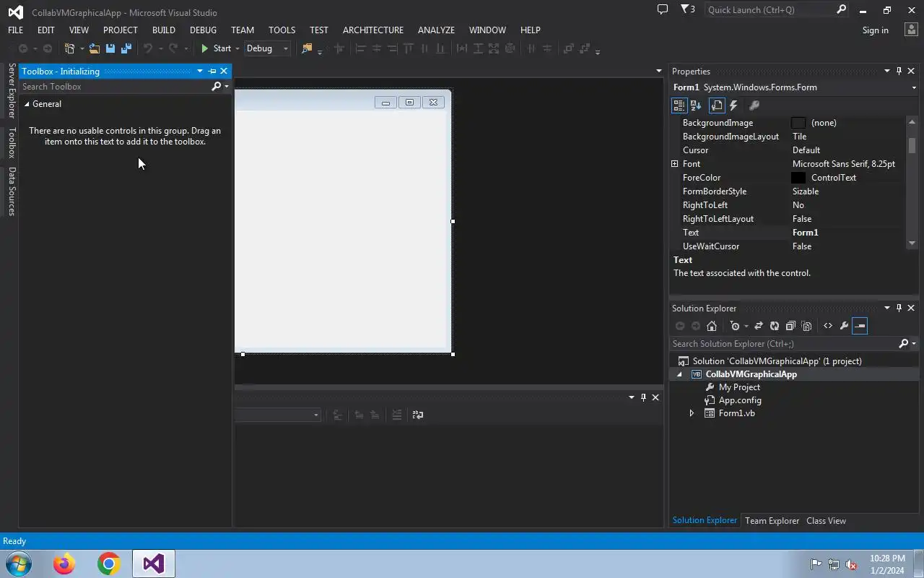The image size is (924, 578).
Task: Select the Text property value Form1
Action: point(806,233)
